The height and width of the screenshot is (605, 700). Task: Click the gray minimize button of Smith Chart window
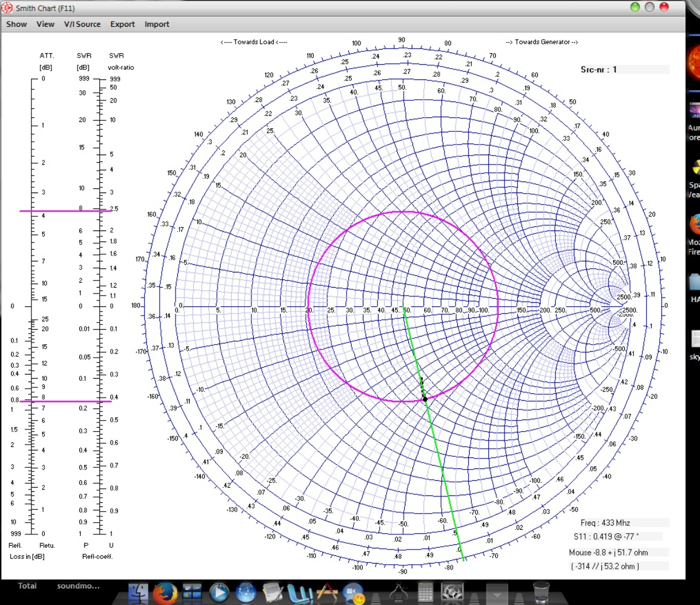pyautogui.click(x=649, y=7)
